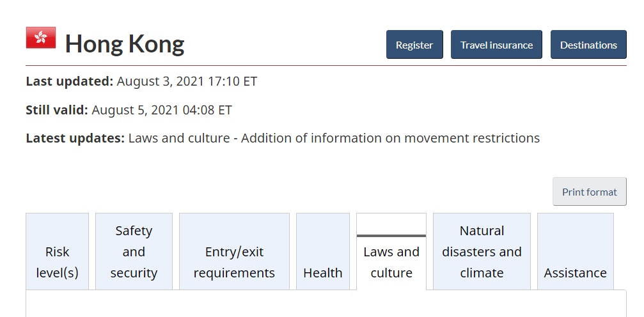Click the bold Last updated label
The height and width of the screenshot is (317, 644).
tap(70, 81)
